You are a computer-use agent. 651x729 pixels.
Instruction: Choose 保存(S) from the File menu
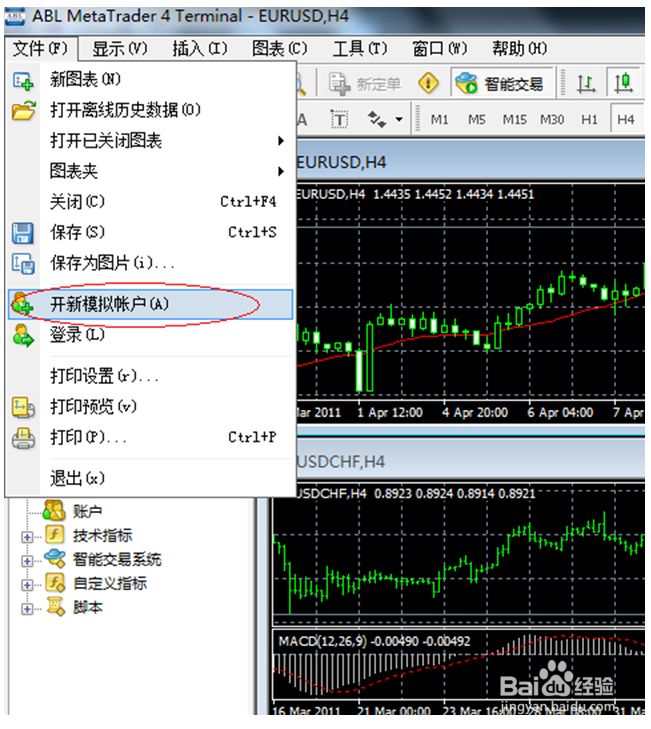point(151,232)
